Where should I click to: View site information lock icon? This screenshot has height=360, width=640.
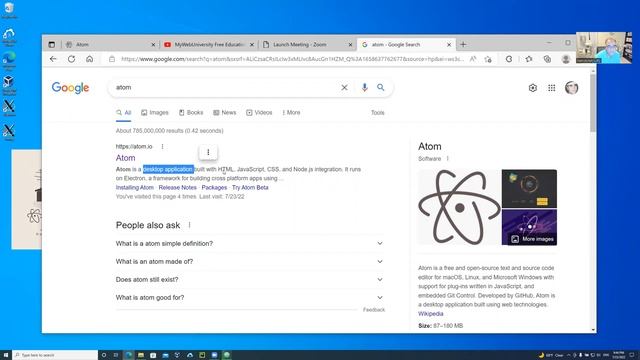point(112,59)
